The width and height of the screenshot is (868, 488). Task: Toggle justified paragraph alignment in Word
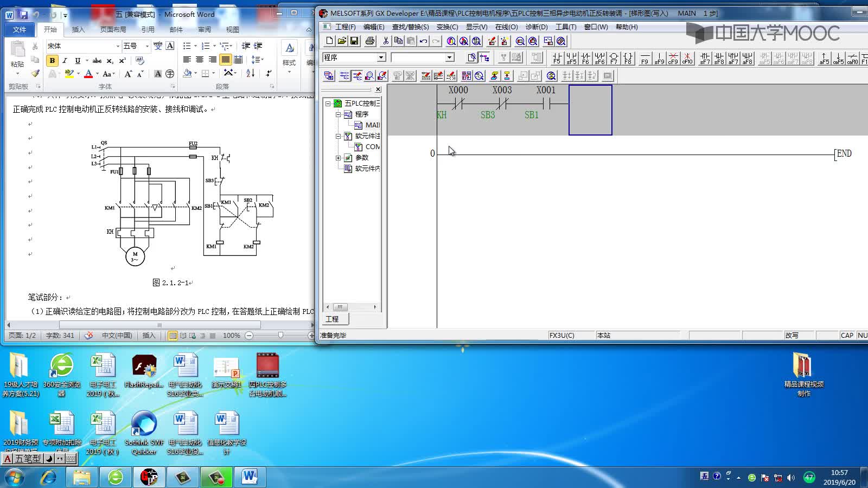click(x=225, y=60)
